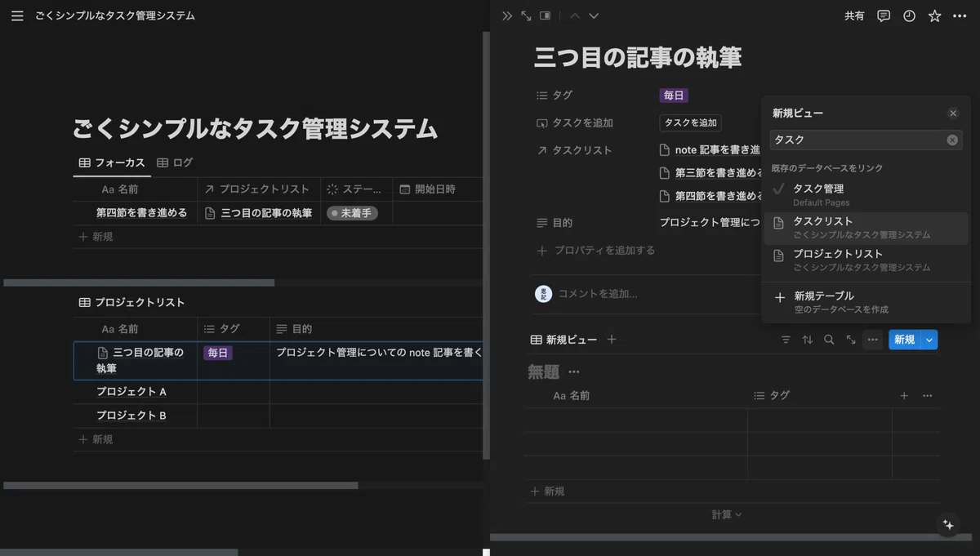Add a view with plus next to 新規ビュー tab
The image size is (980, 556).
pos(612,340)
